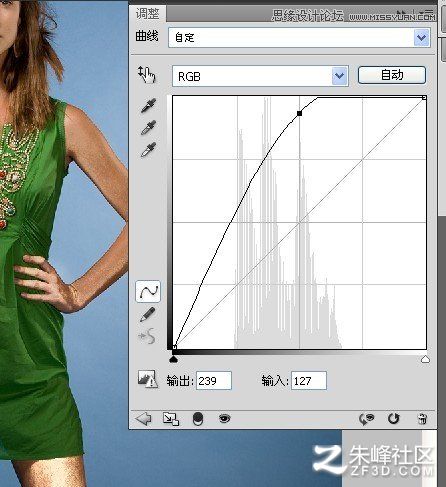Switch to the 调整 adjustments tab
Screen dimensions: 446x487
pos(147,14)
